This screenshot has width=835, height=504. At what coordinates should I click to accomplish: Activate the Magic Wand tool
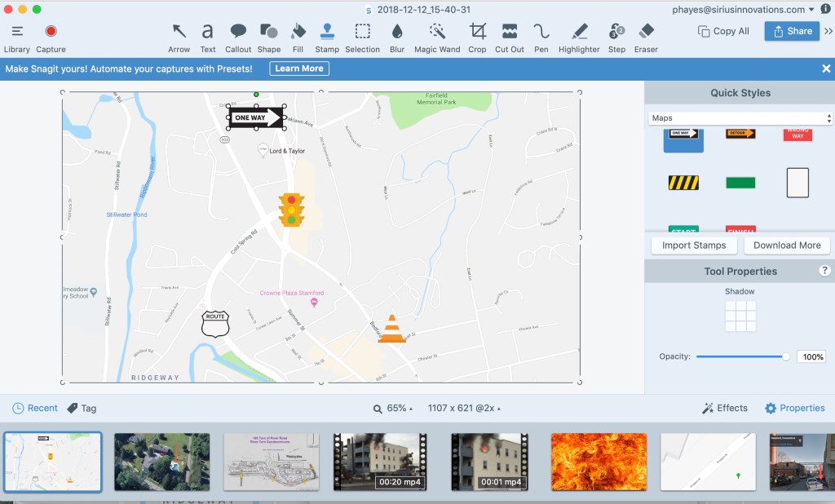click(x=437, y=32)
